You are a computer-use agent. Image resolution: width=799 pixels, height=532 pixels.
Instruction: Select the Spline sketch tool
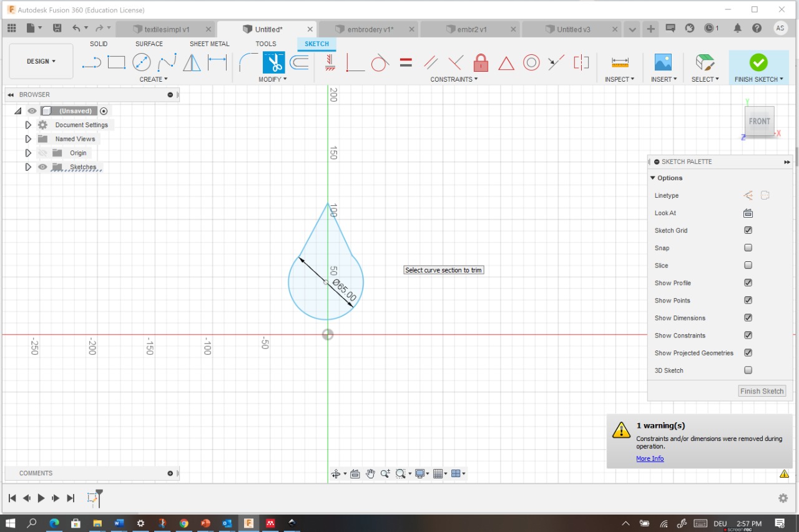click(x=167, y=62)
